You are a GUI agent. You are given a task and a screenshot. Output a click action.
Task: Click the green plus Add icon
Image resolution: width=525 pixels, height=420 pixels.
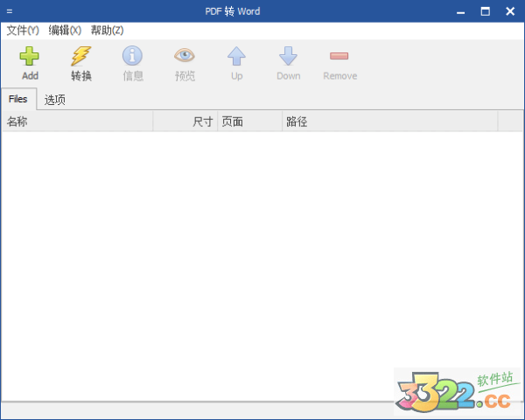click(30, 56)
